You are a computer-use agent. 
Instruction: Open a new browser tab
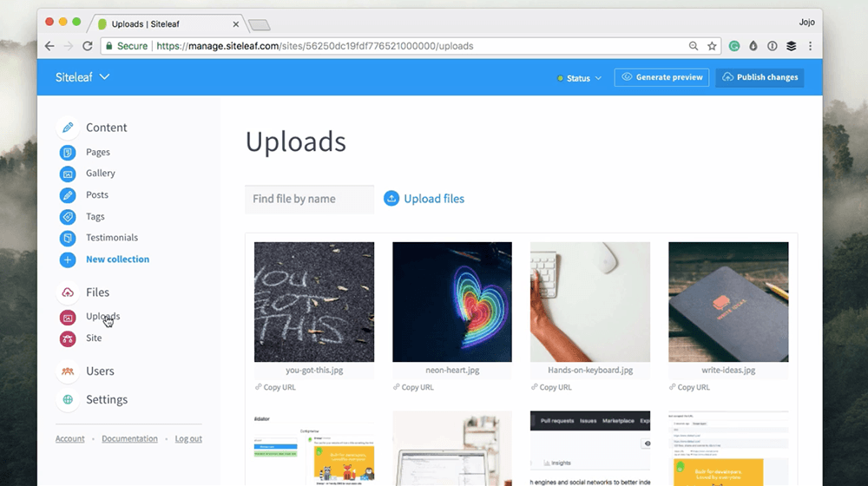coord(259,25)
